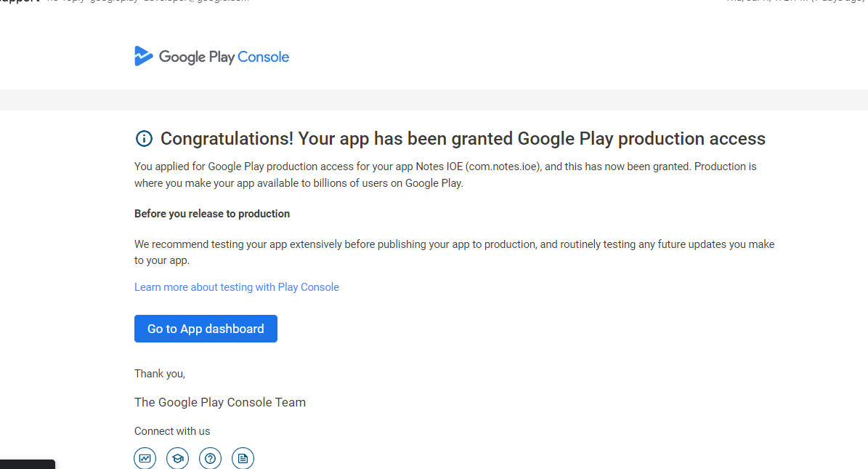868x469 pixels.
Task: Select the stats chart icon under Connect with us
Action: pyautogui.click(x=145, y=458)
